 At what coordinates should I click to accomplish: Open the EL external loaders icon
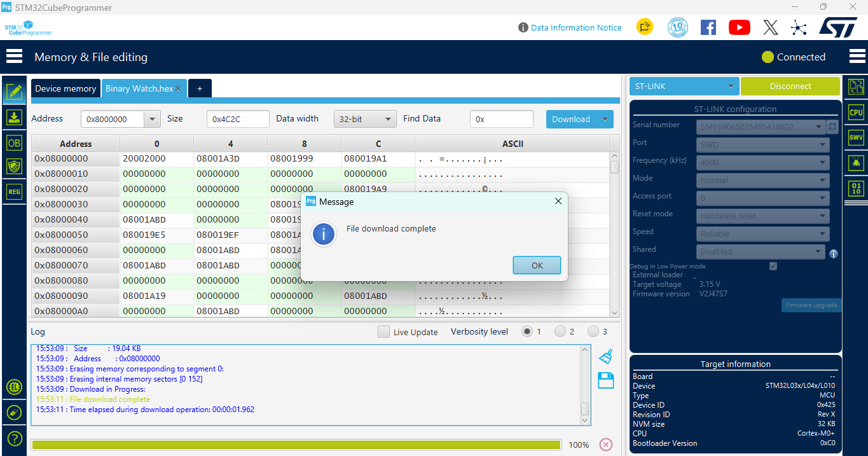click(x=14, y=387)
